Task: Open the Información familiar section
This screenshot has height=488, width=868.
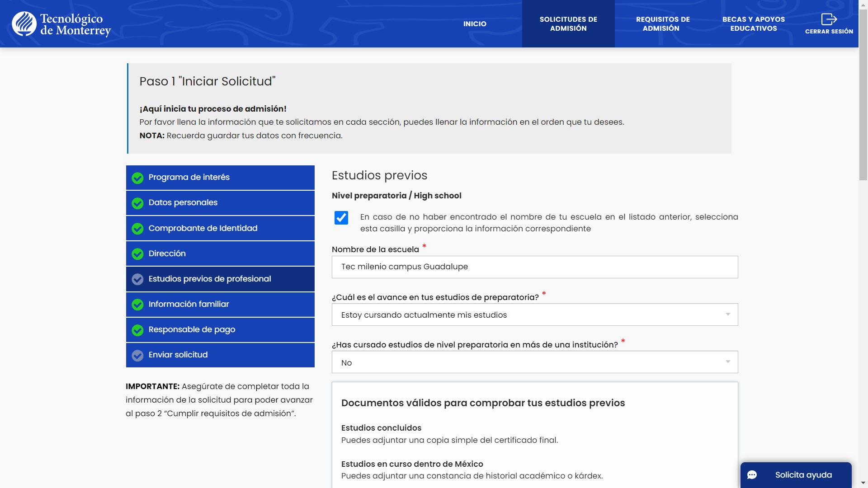Action: point(220,305)
